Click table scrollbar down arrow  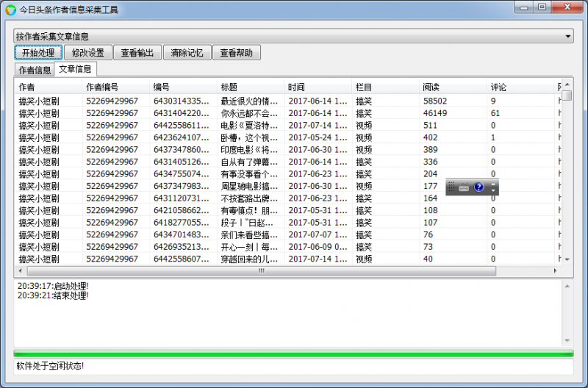pyautogui.click(x=567, y=259)
